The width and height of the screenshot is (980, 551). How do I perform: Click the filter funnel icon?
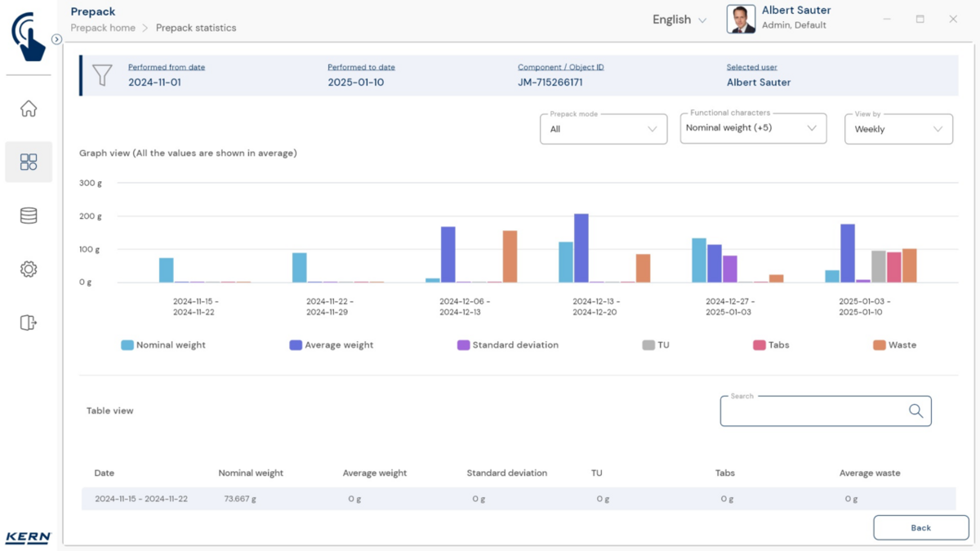[102, 75]
